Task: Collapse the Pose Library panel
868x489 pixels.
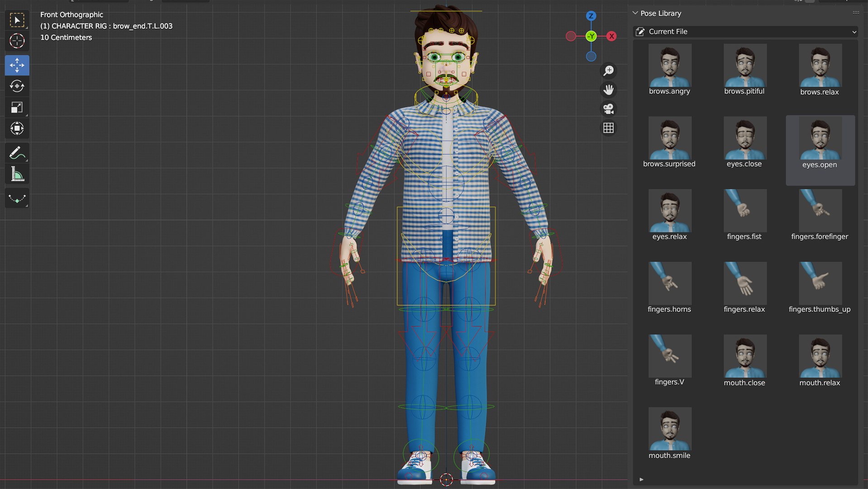Action: [x=635, y=13]
